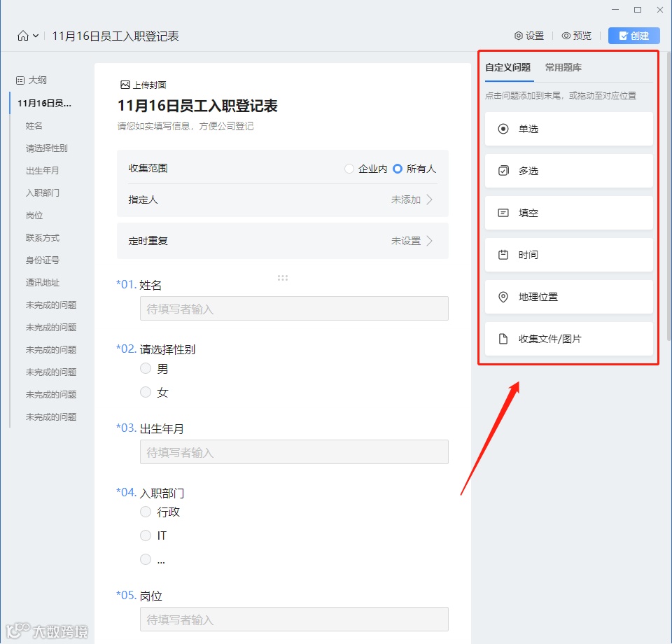
Task: Click the question title 01. 姓名
Action: pyautogui.click(x=139, y=285)
